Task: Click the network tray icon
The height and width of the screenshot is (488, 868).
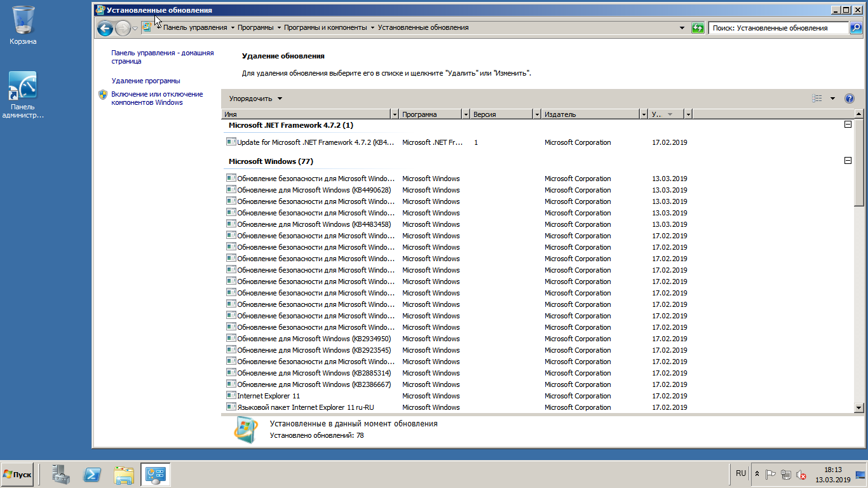Action: click(x=786, y=474)
